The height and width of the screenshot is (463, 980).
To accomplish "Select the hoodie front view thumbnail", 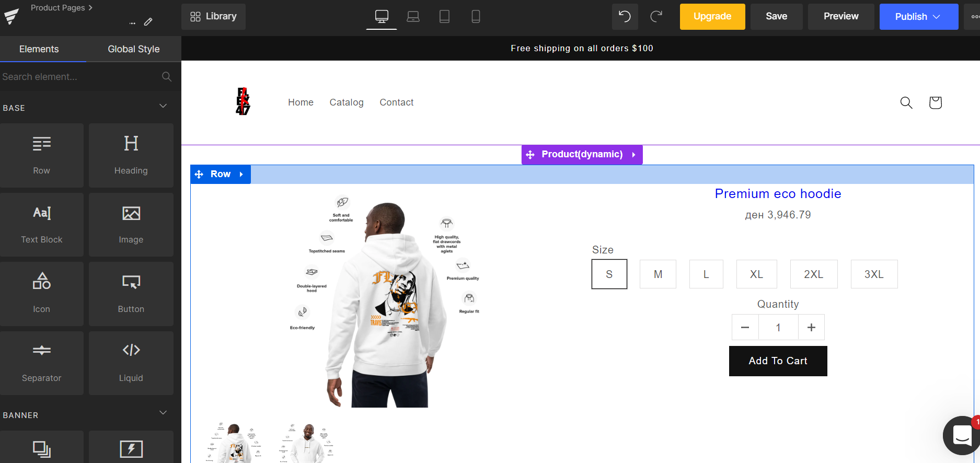I will (307, 443).
